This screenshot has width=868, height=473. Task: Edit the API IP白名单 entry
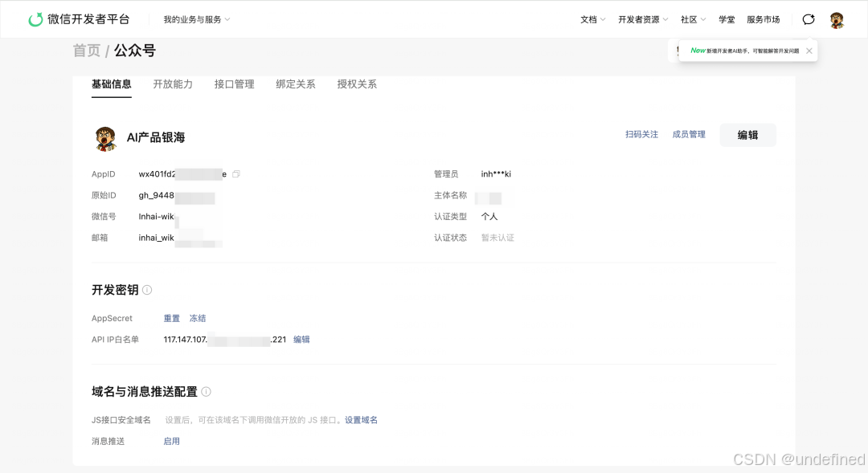point(301,340)
